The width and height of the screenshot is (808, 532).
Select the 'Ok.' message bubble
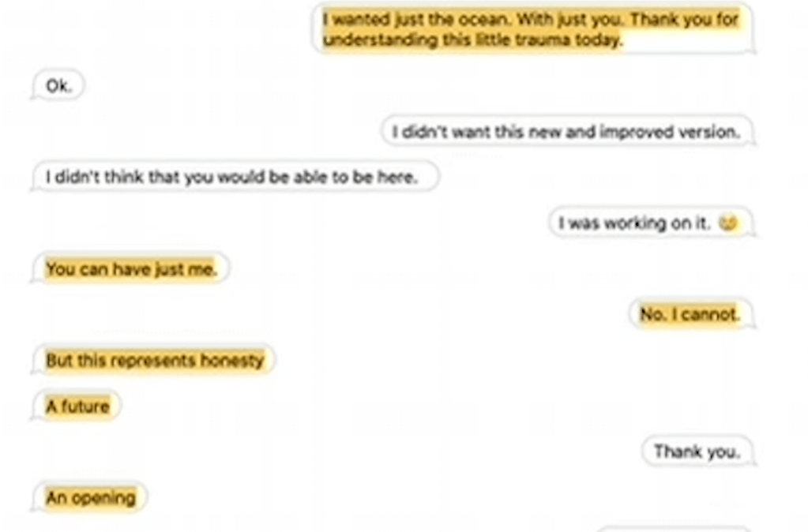[x=58, y=85]
